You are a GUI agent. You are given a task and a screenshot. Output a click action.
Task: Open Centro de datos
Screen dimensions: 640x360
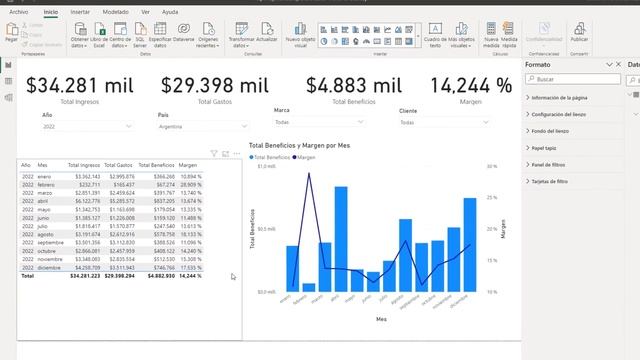pos(120,35)
